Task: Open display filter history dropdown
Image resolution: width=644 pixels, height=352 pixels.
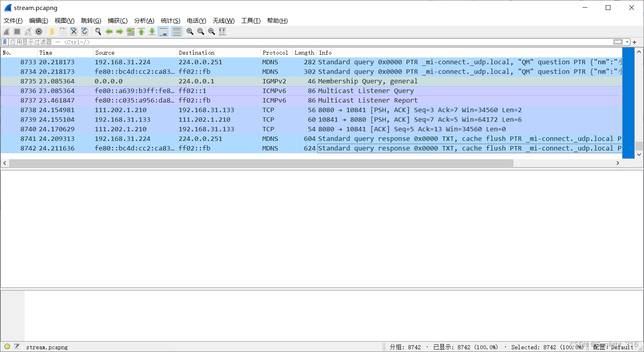Action: [x=627, y=42]
